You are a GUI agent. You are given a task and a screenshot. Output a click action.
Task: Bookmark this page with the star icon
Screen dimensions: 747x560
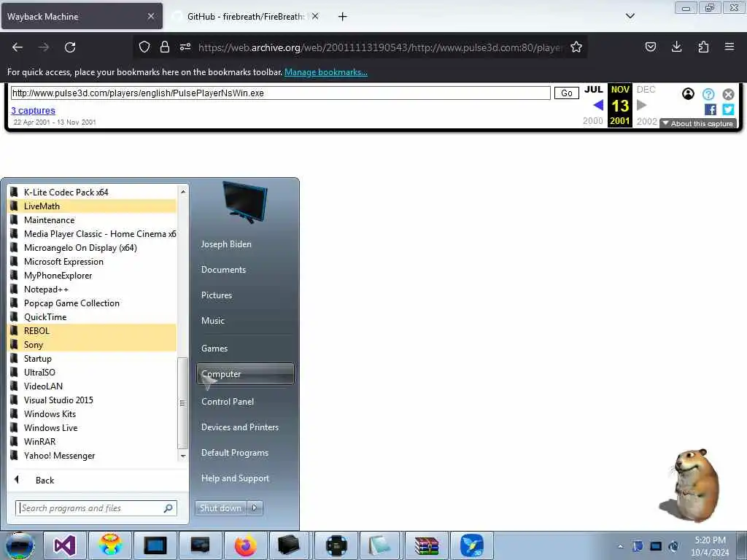(x=576, y=47)
